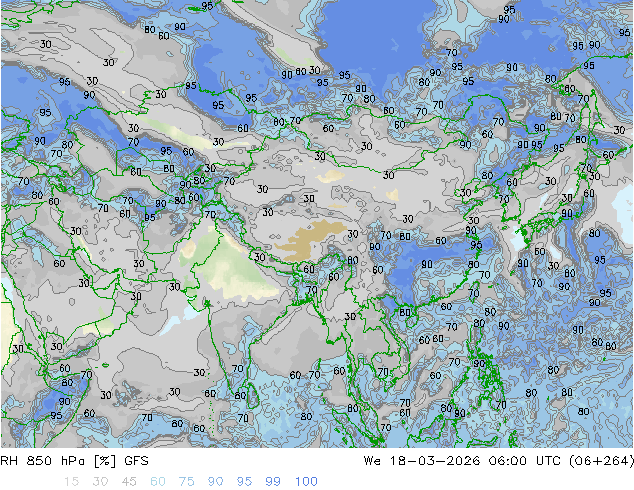Select the legend value 15
The height and width of the screenshot is (490, 634).
pyautogui.click(x=71, y=482)
